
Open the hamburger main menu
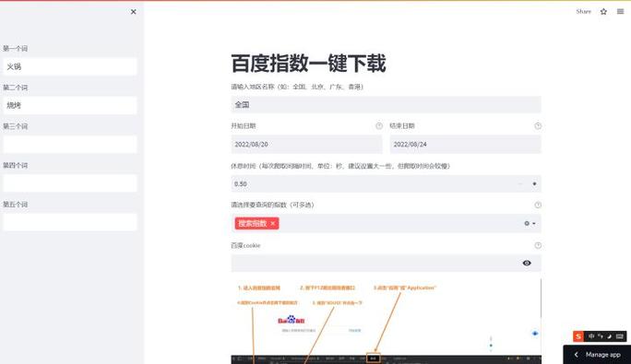(x=620, y=12)
